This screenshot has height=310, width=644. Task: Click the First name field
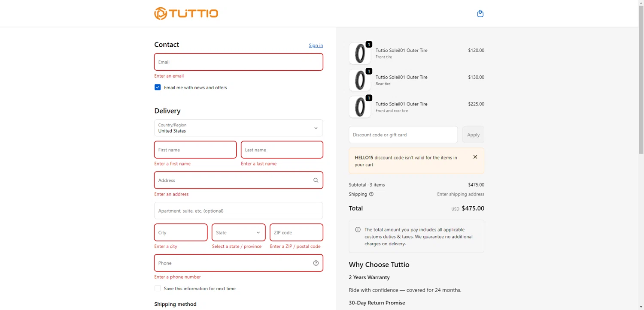(x=195, y=150)
